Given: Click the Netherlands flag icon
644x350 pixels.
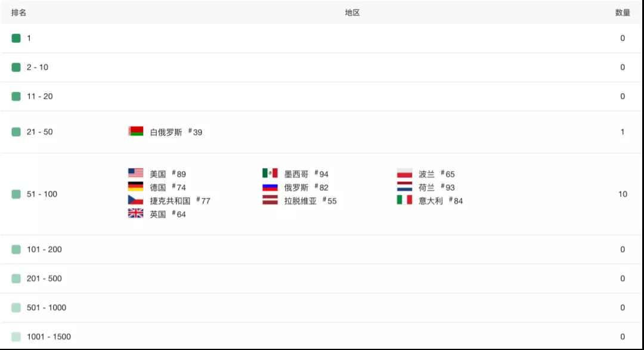Looking at the screenshot, I should pos(404,187).
